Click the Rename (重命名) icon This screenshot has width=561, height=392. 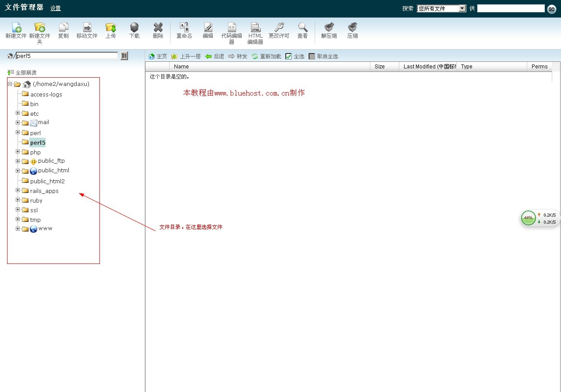click(x=184, y=28)
